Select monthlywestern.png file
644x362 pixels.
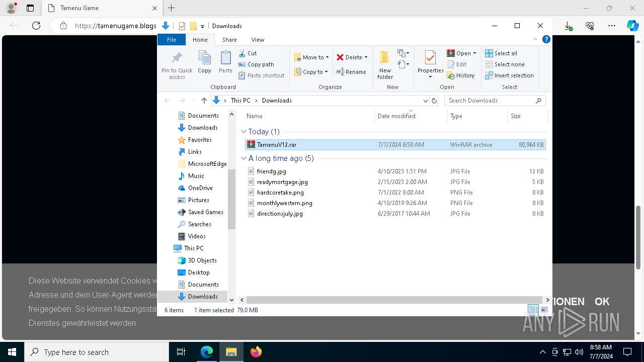pos(395,203)
